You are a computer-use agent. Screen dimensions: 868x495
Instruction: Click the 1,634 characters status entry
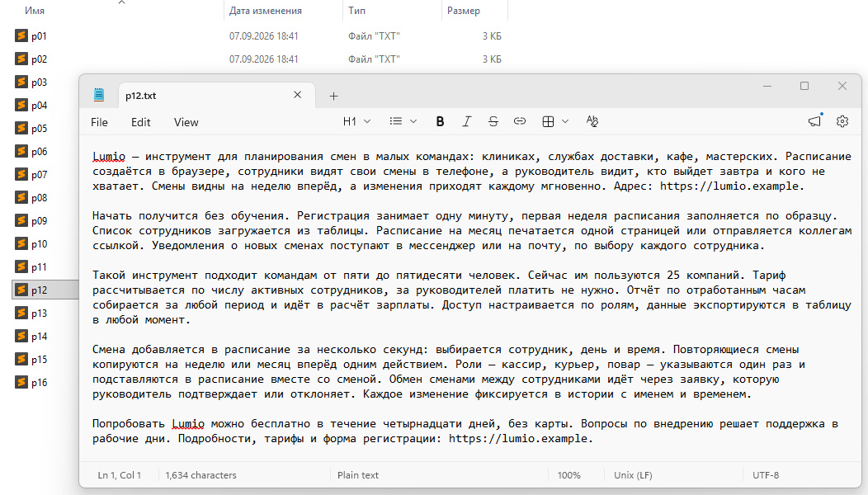click(201, 475)
